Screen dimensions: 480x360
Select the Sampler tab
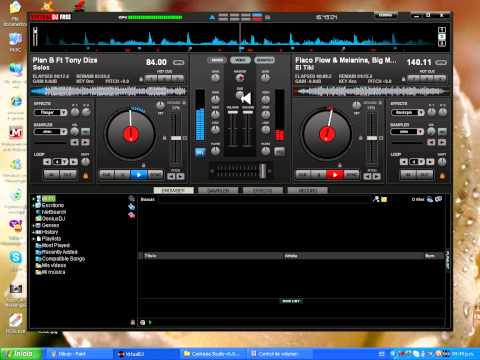pyautogui.click(x=218, y=190)
